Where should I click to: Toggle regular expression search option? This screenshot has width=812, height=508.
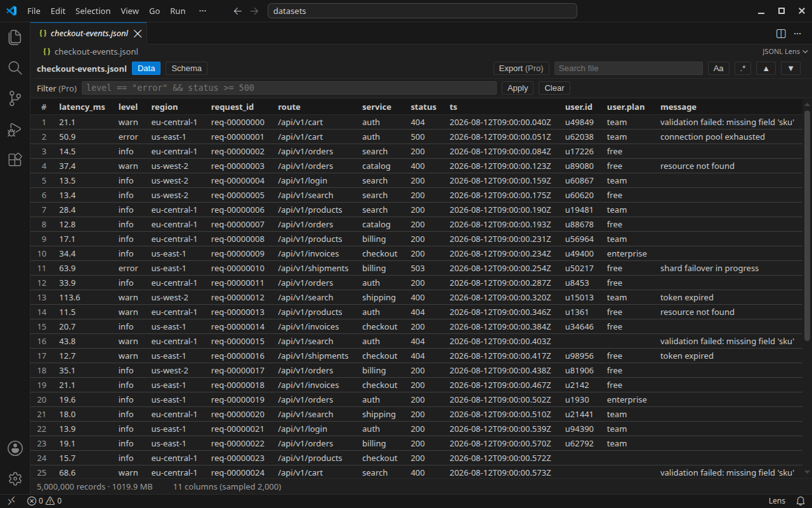coord(743,69)
